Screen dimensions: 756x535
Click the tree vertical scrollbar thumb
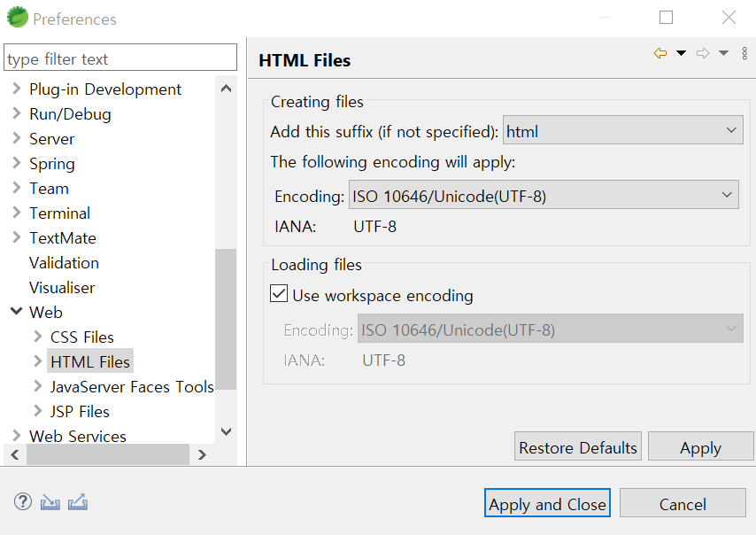click(x=226, y=319)
